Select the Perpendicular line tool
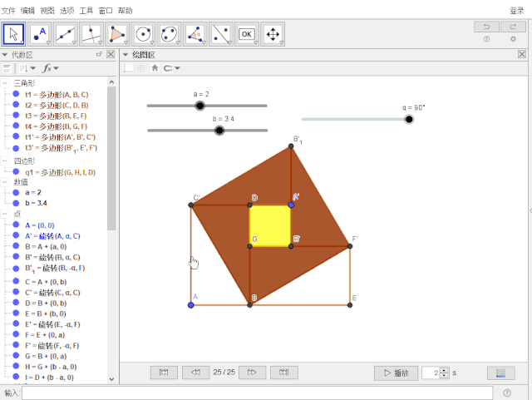The image size is (532, 400). pyautogui.click(x=91, y=34)
